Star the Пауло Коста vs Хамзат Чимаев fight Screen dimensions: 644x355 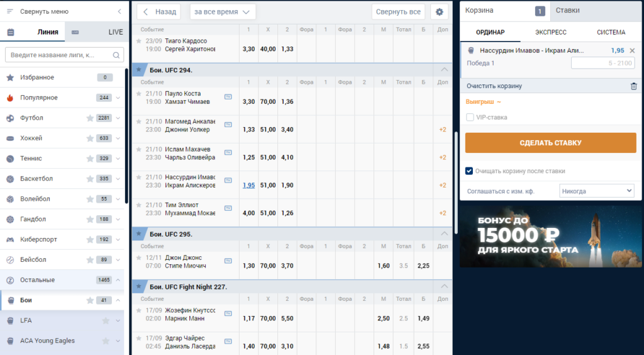tap(139, 94)
